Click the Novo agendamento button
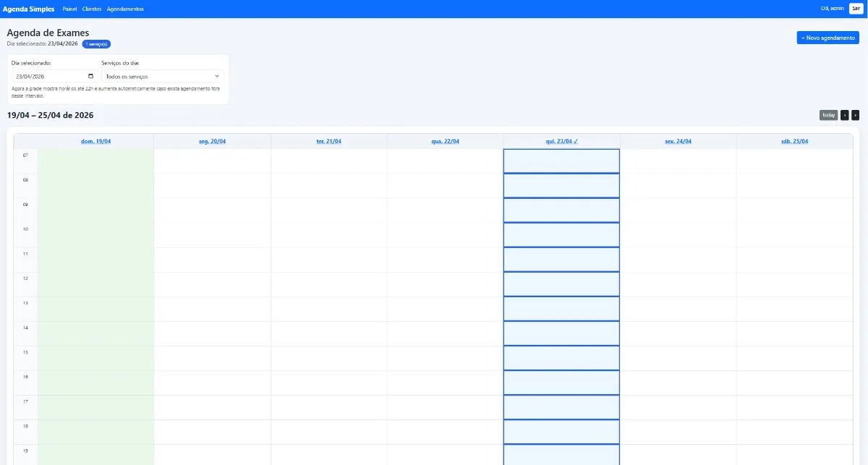This screenshot has width=868, height=465. [x=827, y=37]
